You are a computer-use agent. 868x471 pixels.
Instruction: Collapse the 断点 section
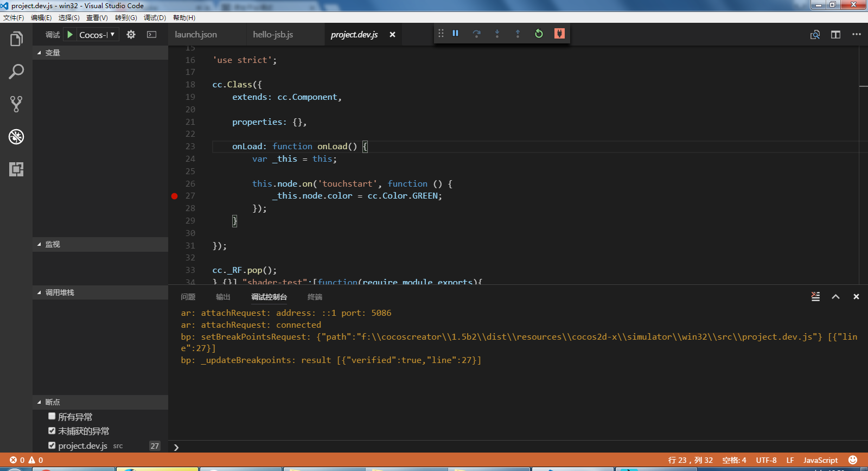click(100, 402)
